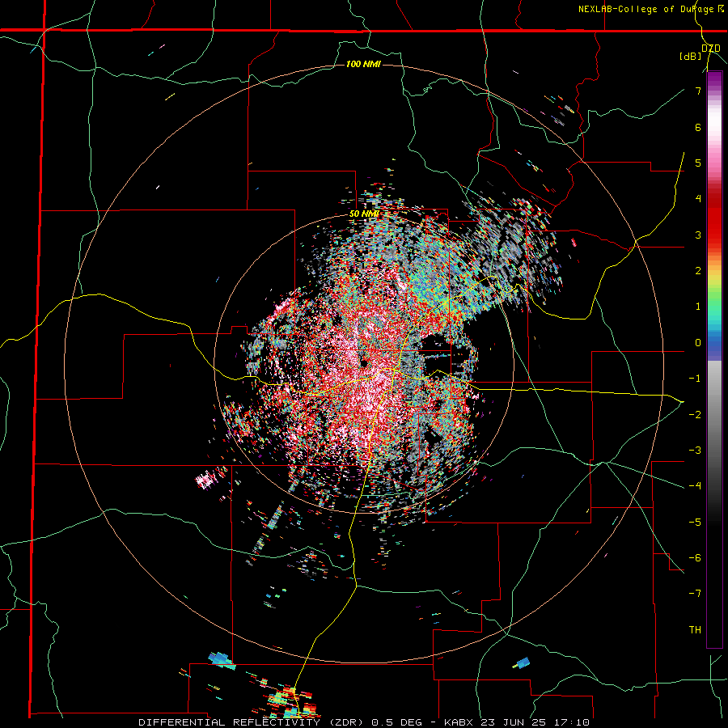Click the pink echo cluster southwest of radar
Screen dimensions: 728x728
(205, 479)
